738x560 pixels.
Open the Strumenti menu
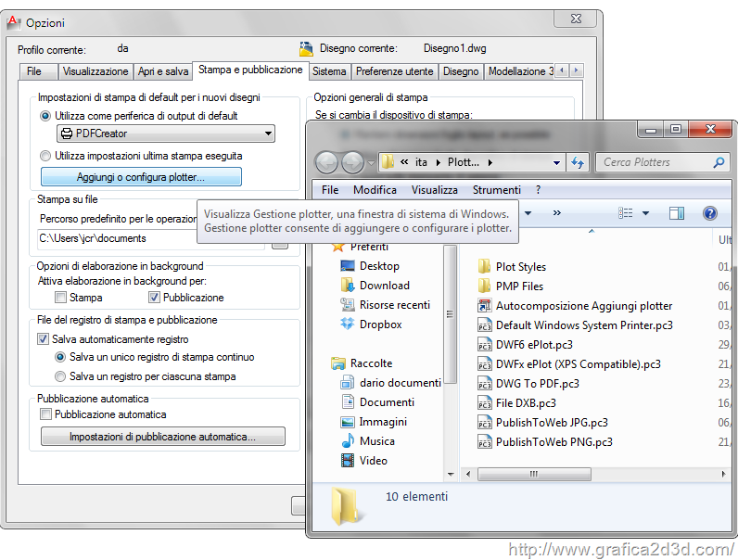coord(496,190)
